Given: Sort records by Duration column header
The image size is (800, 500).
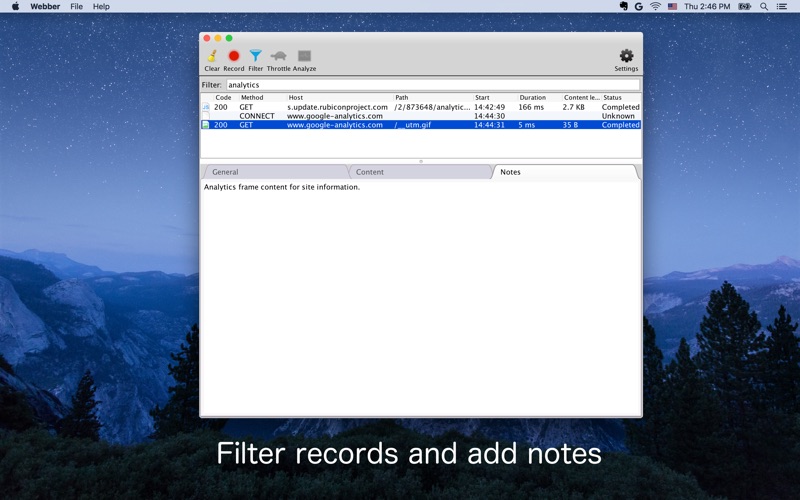Looking at the screenshot, I should point(532,97).
